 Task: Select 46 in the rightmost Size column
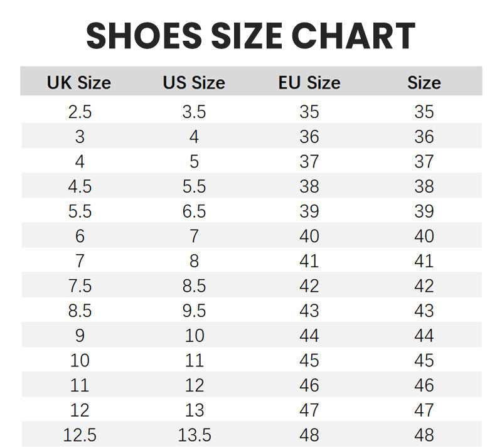(424, 385)
